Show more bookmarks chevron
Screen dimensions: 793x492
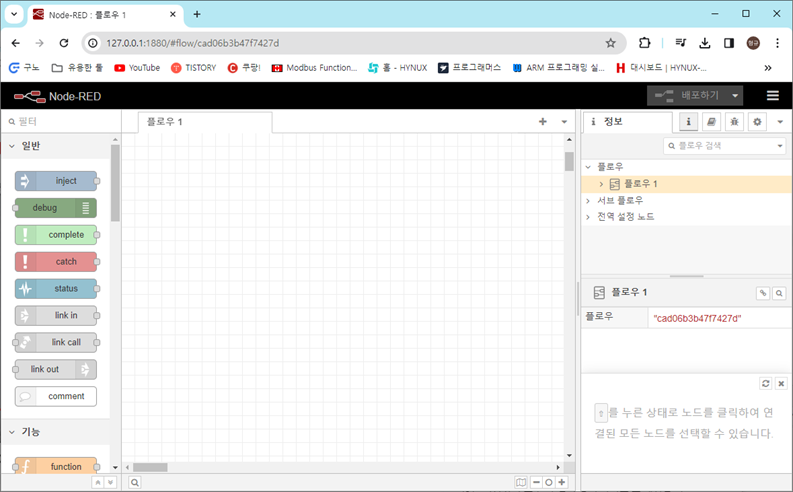tap(768, 68)
